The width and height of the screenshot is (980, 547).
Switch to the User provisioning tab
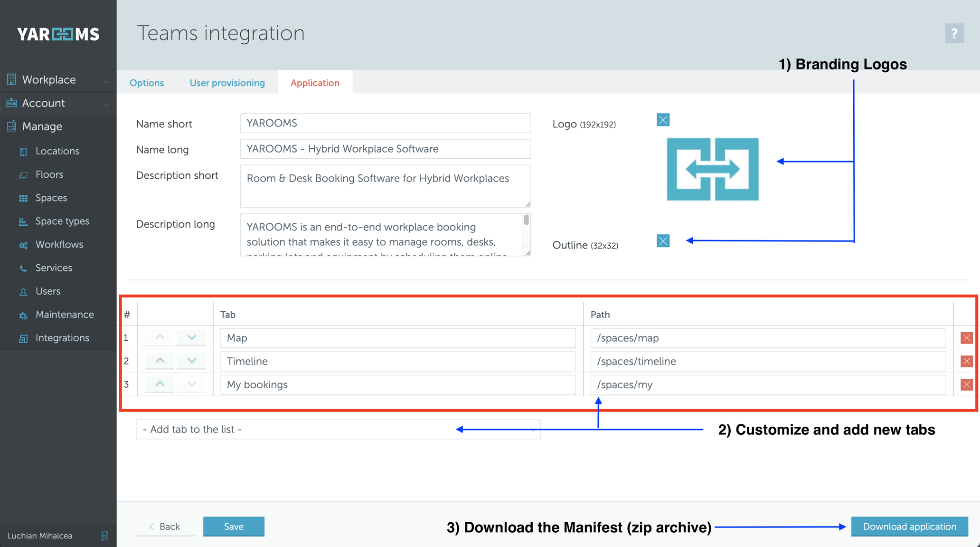(x=227, y=83)
